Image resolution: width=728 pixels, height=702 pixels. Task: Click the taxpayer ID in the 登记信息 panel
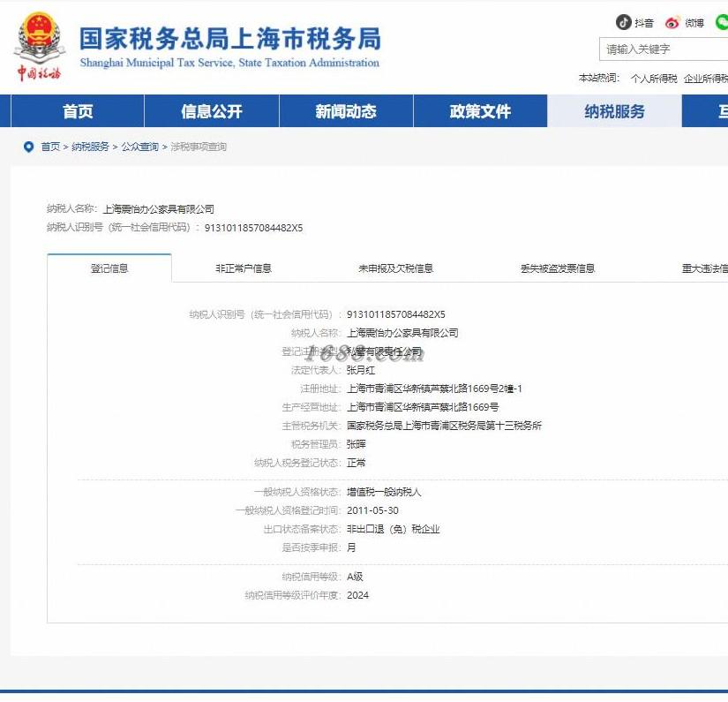tap(396, 314)
